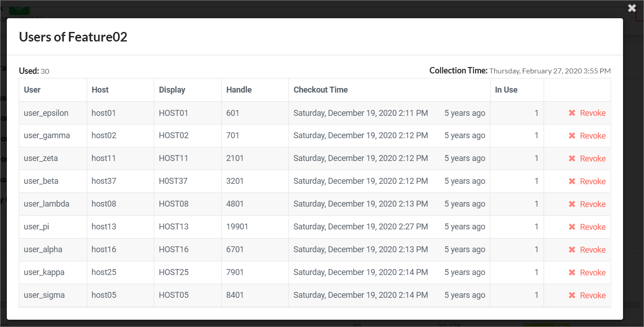This screenshot has height=327, width=644.
Task: Revoke the license for user_alpha
Action: click(x=587, y=250)
